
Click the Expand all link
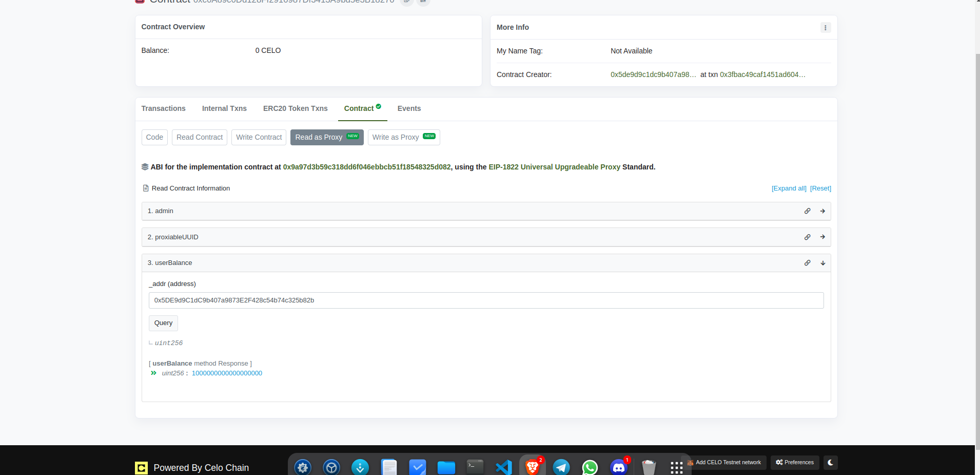click(x=789, y=188)
